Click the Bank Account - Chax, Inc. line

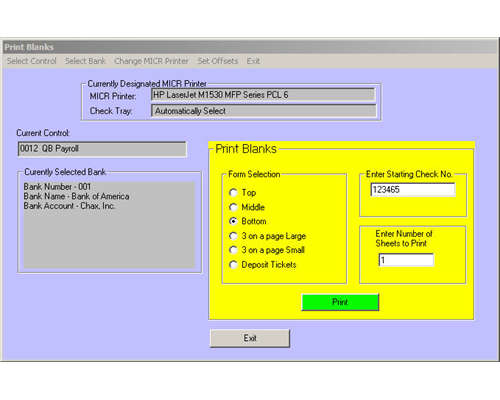69,206
